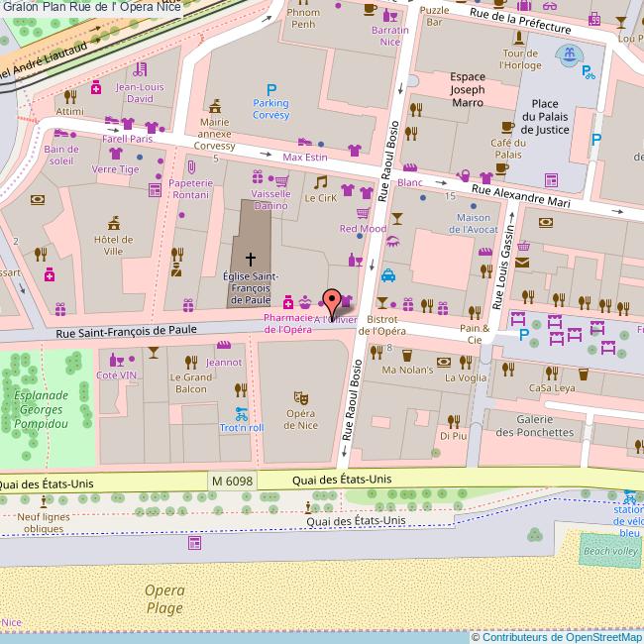
Task: Select the Opéra de Nice theatre masks icon
Action: [300, 398]
